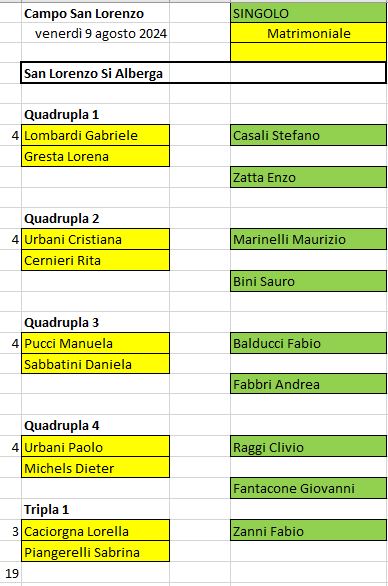This screenshot has height=586, width=388.
Task: Select the yellow Matrimoniale legend cell
Action: click(308, 33)
